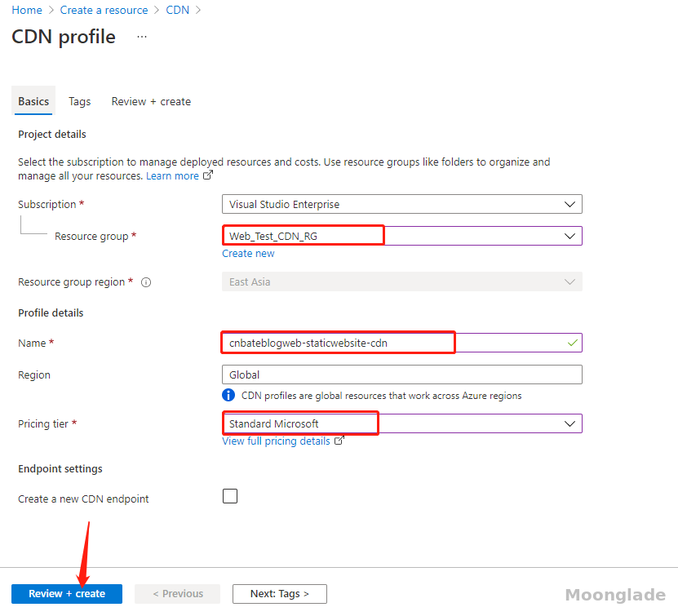Screen dimensions: 678x616
Task: Click the Profile details heading
Action: (x=51, y=313)
